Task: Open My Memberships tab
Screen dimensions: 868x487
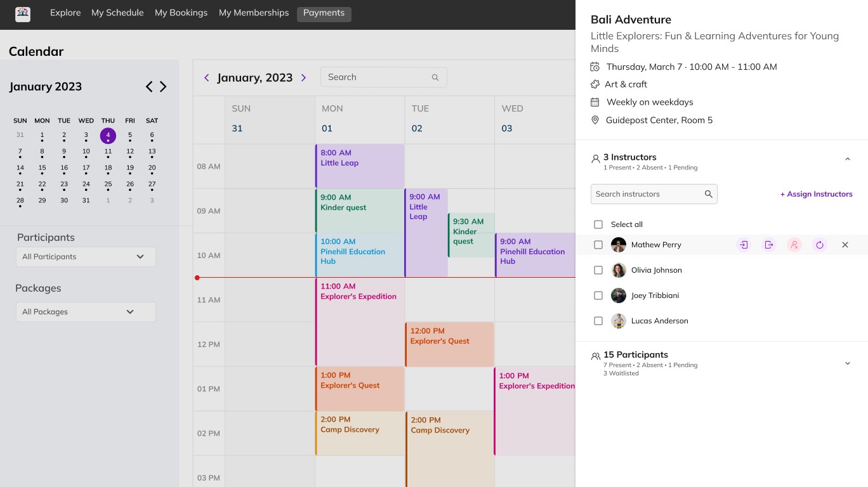Action: (x=254, y=13)
